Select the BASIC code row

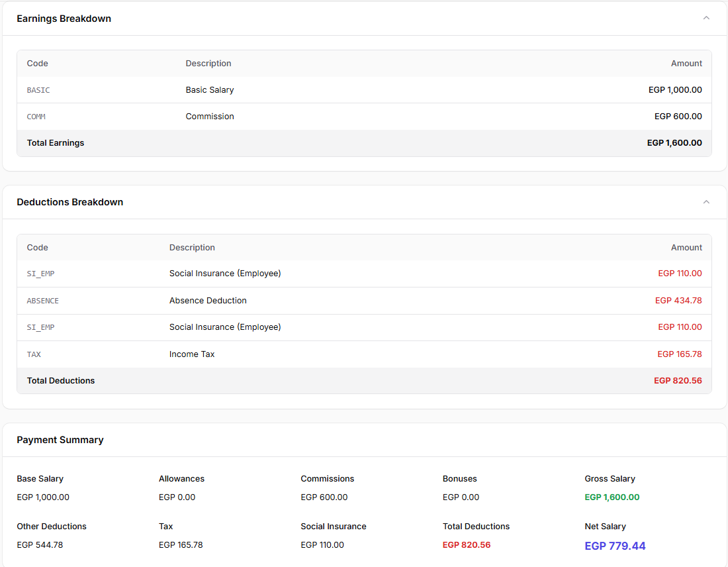[x=364, y=89]
